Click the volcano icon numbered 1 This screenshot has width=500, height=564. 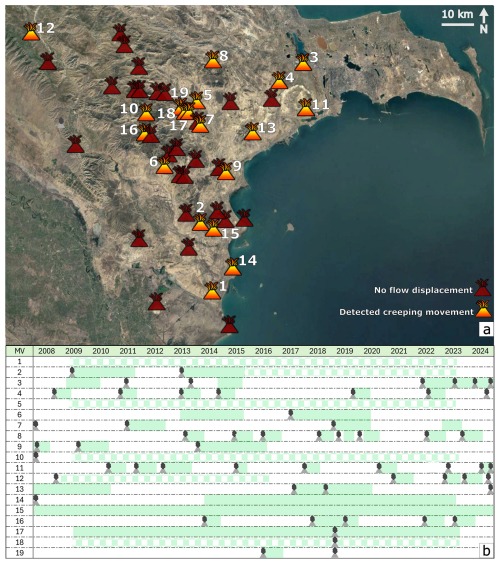click(212, 291)
